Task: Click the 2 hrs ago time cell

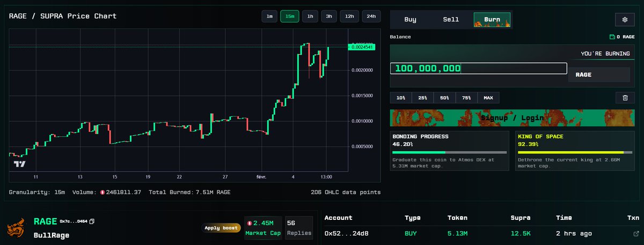Action: pos(574,234)
